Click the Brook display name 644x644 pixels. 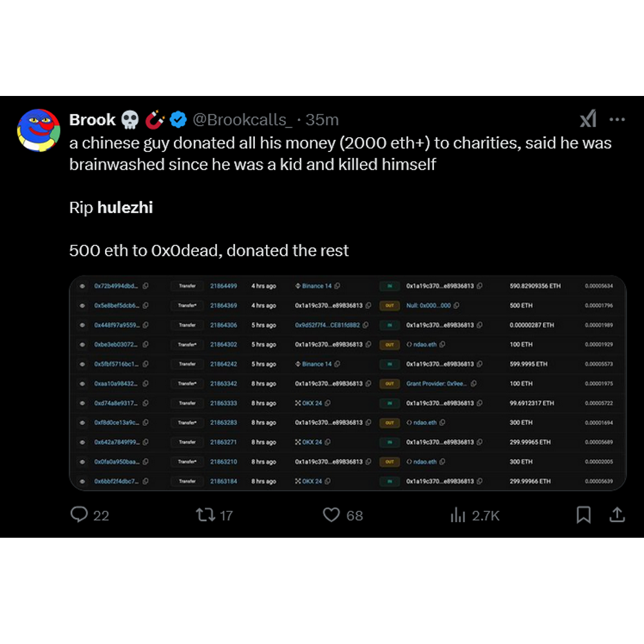tap(92, 120)
